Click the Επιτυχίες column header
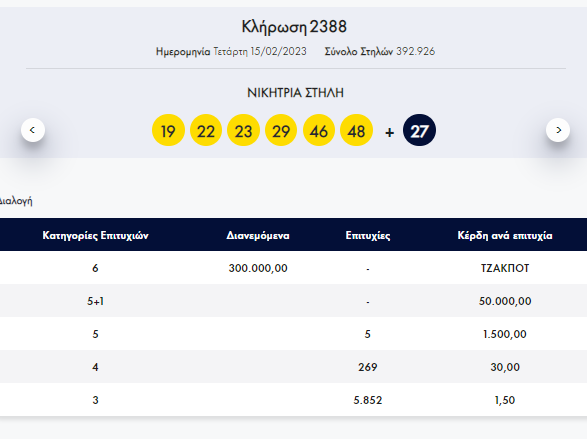This screenshot has width=587, height=439. coord(368,235)
